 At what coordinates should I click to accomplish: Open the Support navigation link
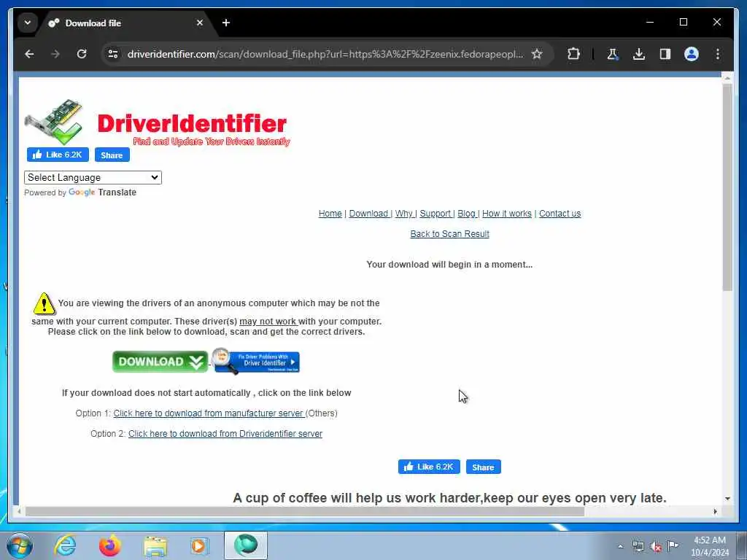click(436, 214)
